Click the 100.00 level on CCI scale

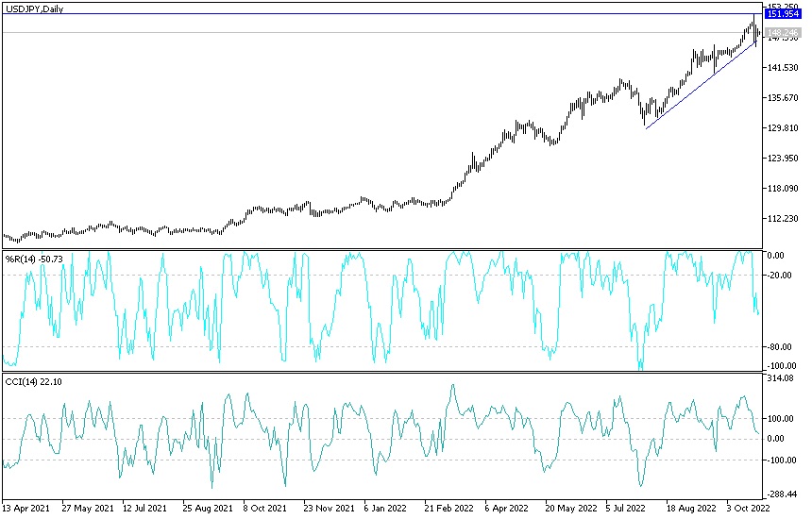click(x=781, y=418)
